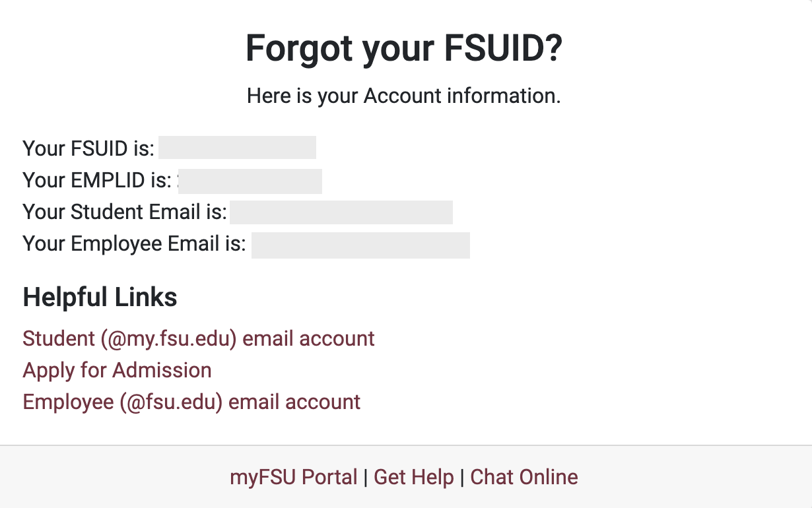
Task: Click the separator between myFSU Portal and Get Help
Action: pos(365,476)
